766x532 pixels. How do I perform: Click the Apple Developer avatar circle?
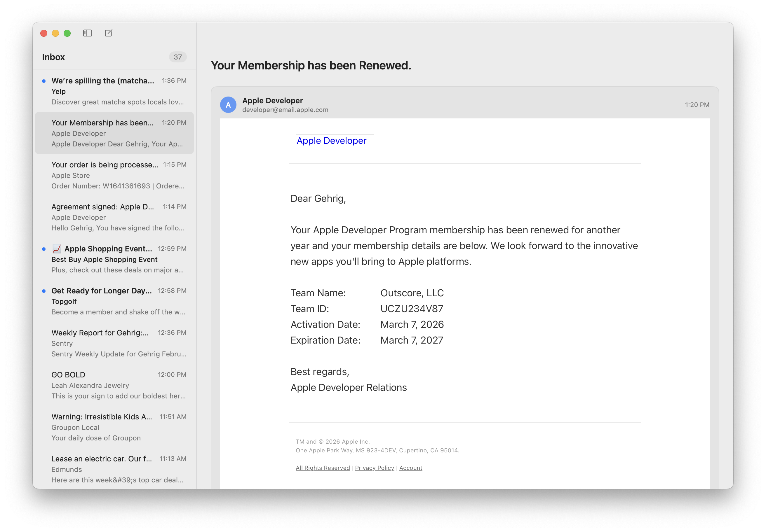click(x=229, y=105)
